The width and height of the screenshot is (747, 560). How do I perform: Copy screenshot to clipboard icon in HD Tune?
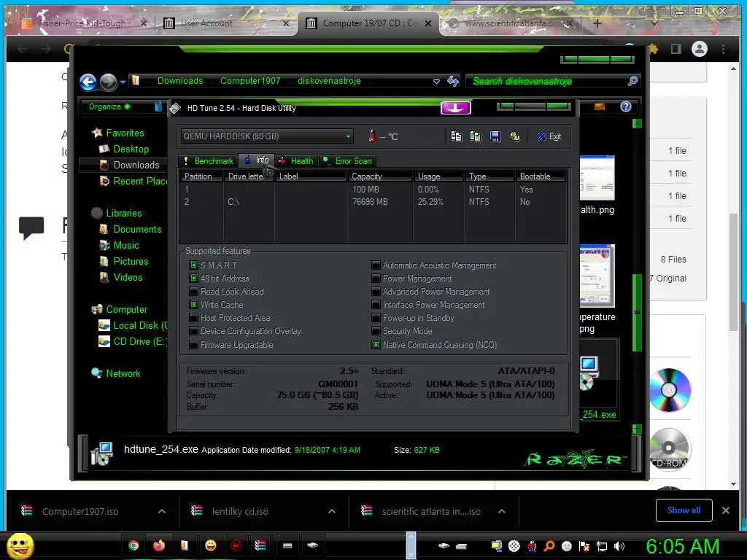[476, 136]
